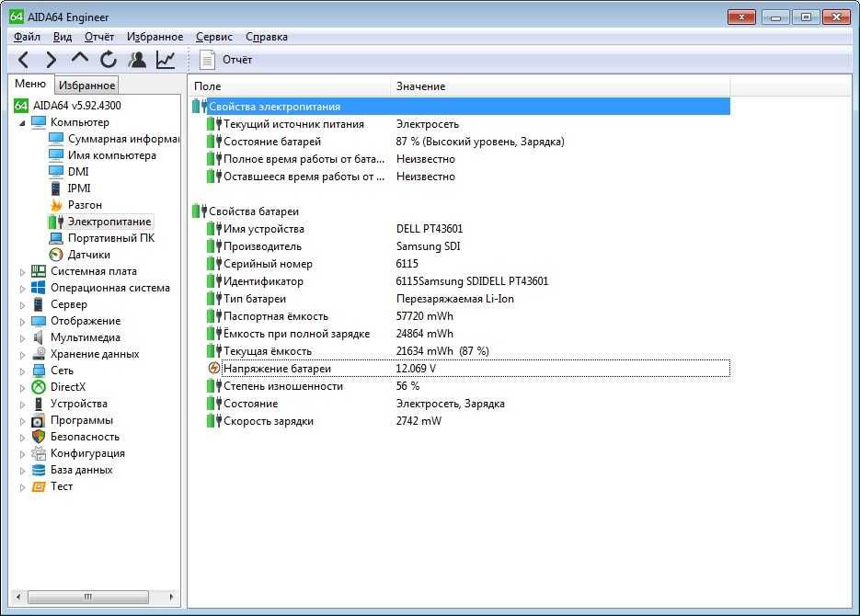
Task: Open the Избранное menu in menu bar
Action: point(155,37)
